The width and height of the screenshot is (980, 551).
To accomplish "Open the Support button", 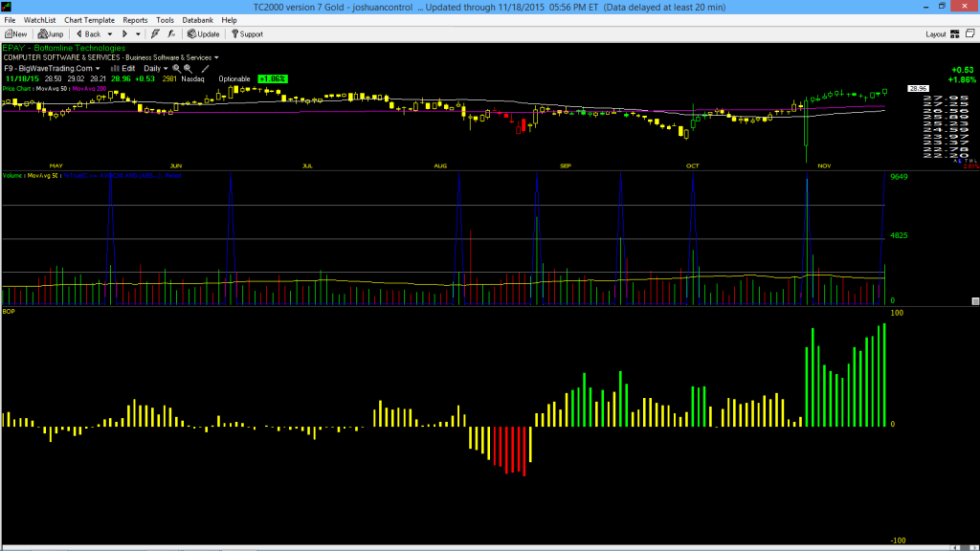I will pos(248,34).
